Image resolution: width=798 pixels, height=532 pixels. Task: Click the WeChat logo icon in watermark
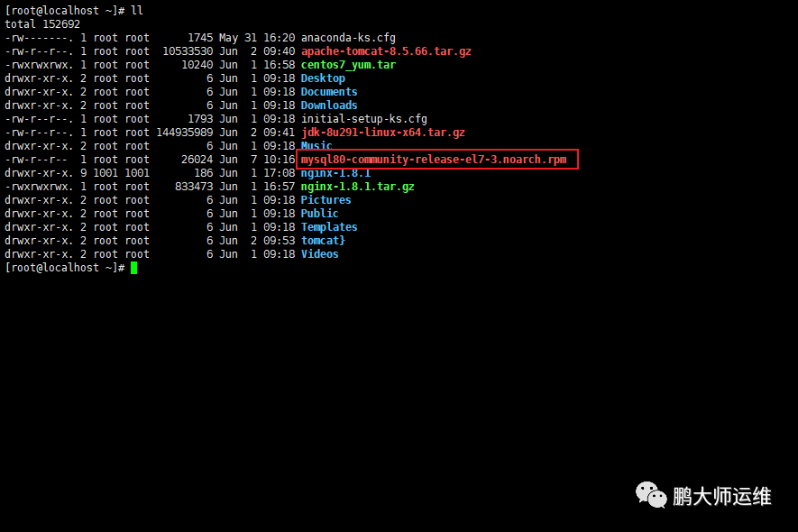tap(650, 495)
